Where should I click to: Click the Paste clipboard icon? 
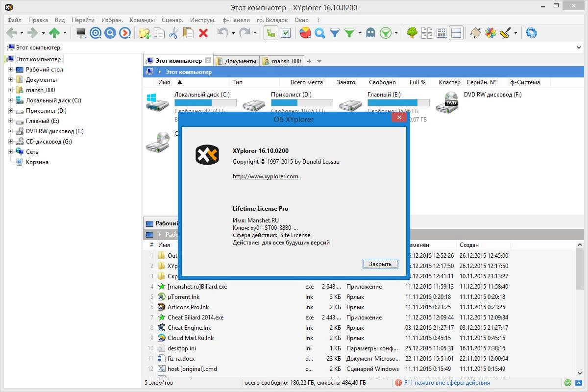pos(188,33)
